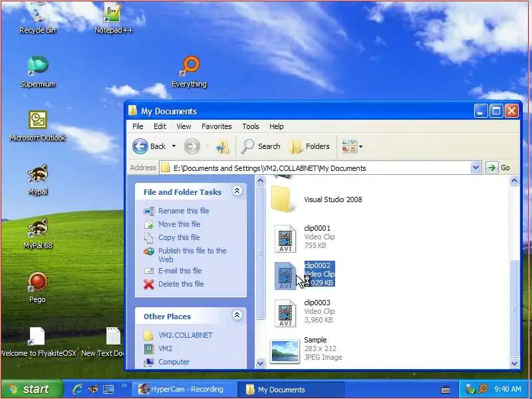
Task: Select Welcome to FlyakiteOSX shortcut
Action: click(x=37, y=341)
